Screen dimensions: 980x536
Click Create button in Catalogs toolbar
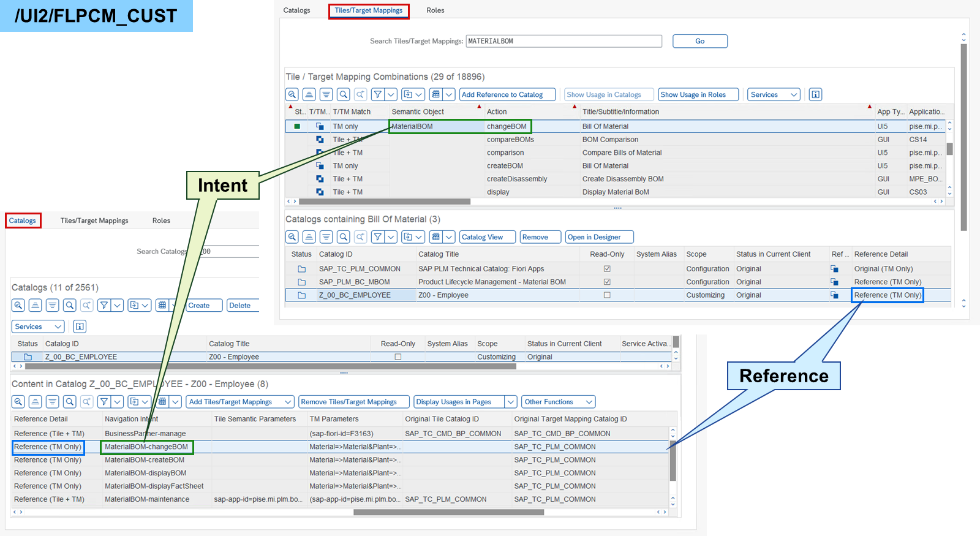204,305
